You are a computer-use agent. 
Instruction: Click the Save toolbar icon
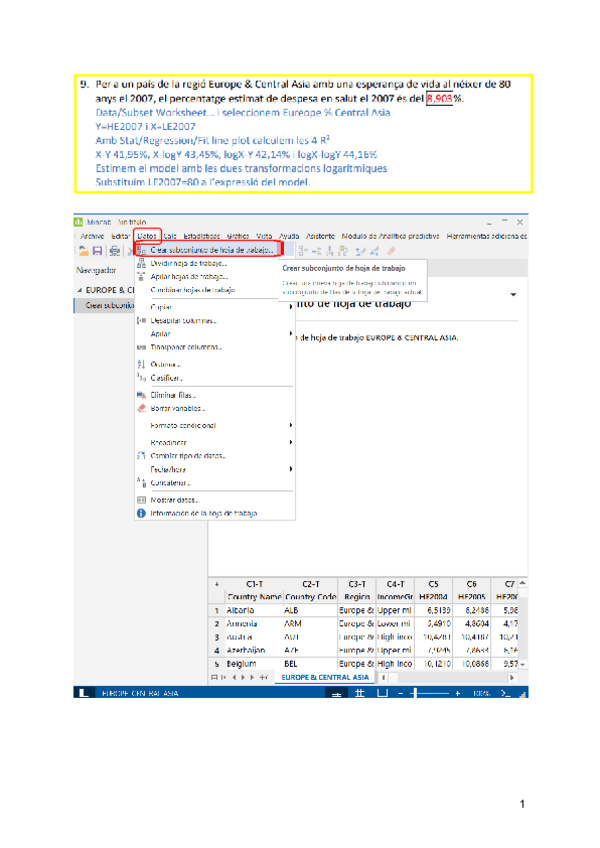tap(97, 250)
